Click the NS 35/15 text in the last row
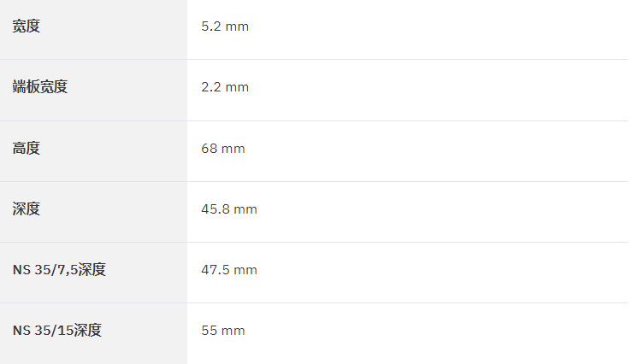The image size is (632, 364). click(43, 331)
